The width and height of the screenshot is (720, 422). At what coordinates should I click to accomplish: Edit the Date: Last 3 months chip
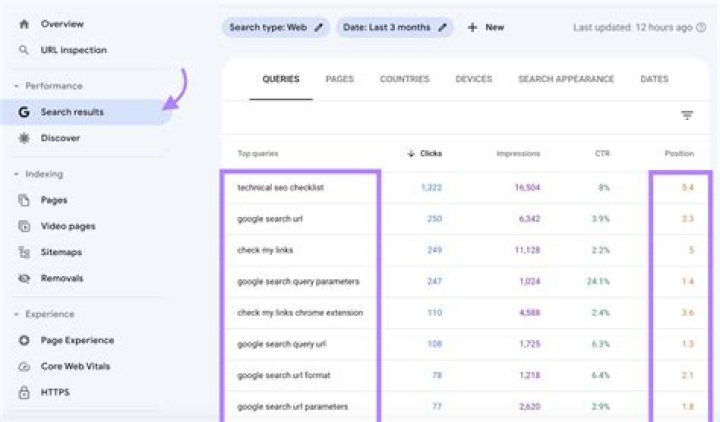394,28
